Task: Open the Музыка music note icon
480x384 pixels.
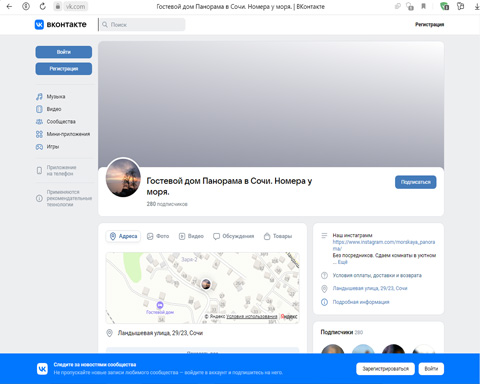Action: click(x=39, y=97)
